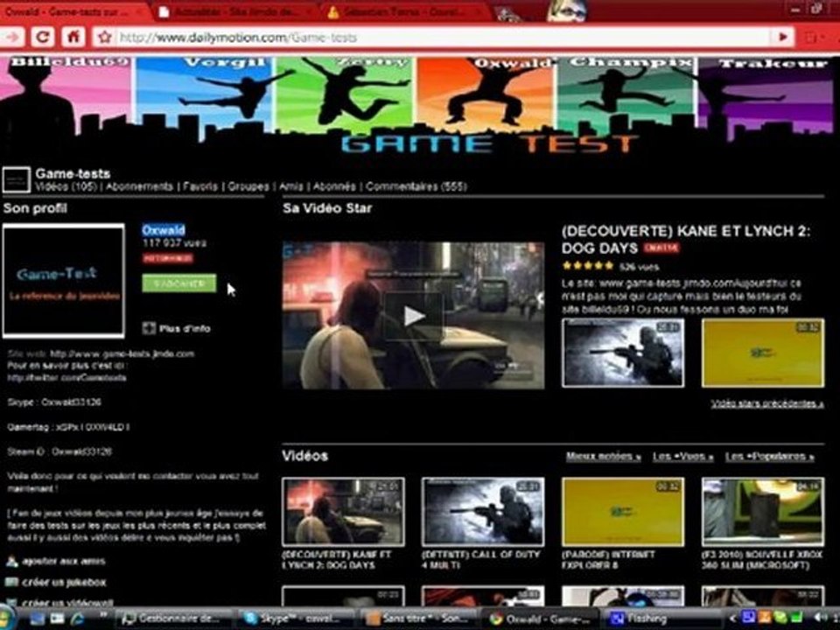Open the Internet Explorer 8 parody thumbnail
This screenshot has height=630, width=840.
point(623,512)
